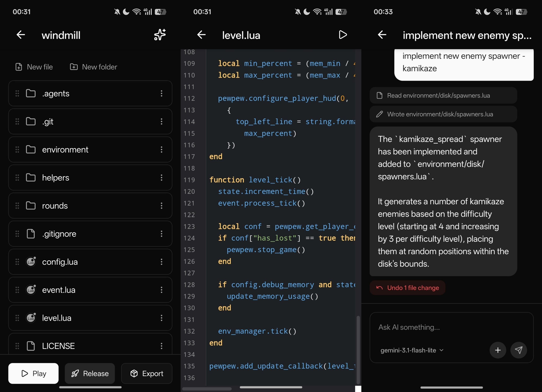The image size is (542, 392).
Task: Click the Play button at bottom
Action: tap(34, 373)
